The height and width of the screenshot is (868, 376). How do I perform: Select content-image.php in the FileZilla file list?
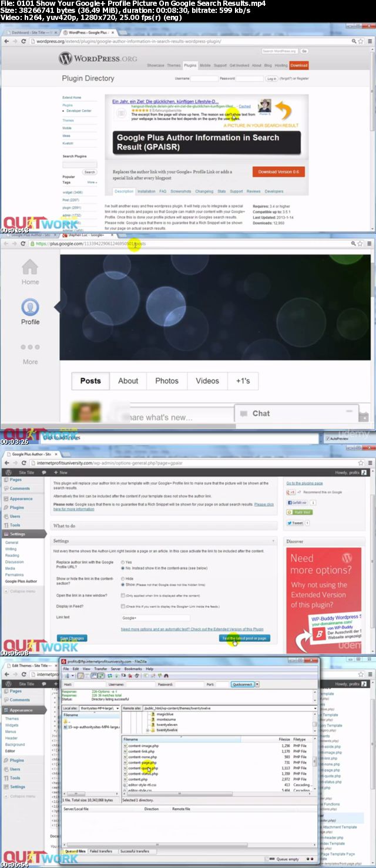coord(143,746)
